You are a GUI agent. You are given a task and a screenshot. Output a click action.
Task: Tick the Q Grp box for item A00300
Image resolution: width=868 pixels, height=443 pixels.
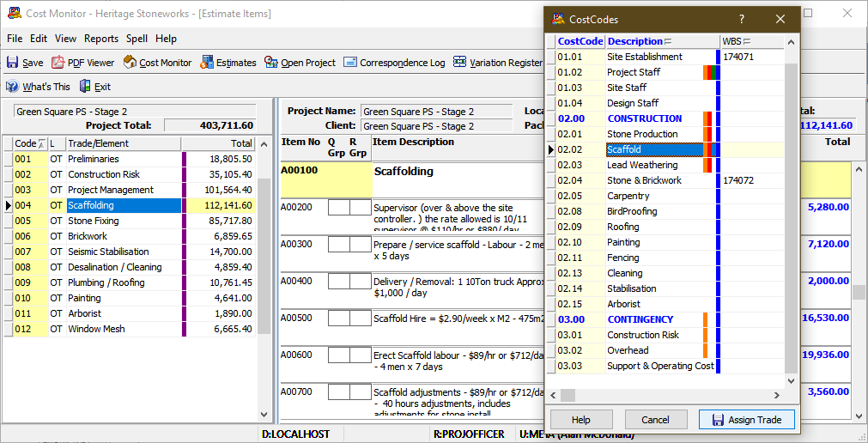(x=339, y=244)
